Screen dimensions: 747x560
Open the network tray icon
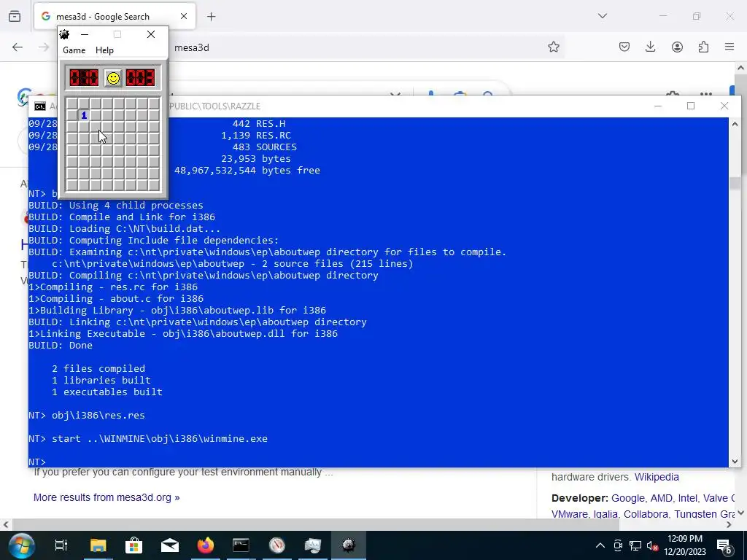click(x=635, y=545)
